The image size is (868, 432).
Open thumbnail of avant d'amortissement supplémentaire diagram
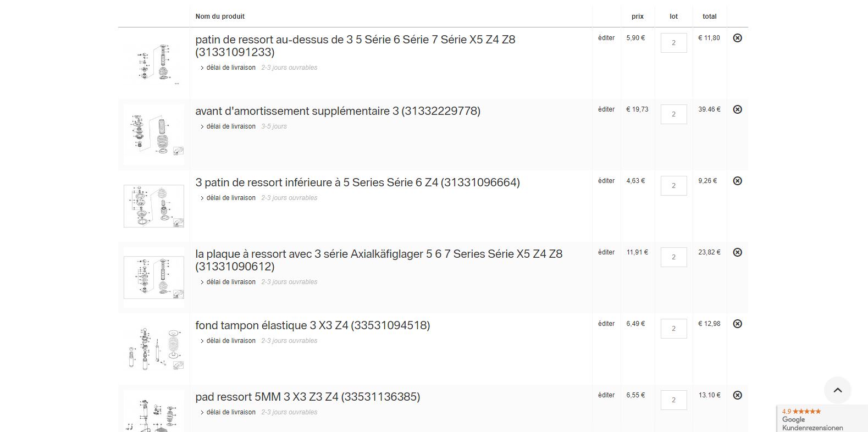coord(154,135)
